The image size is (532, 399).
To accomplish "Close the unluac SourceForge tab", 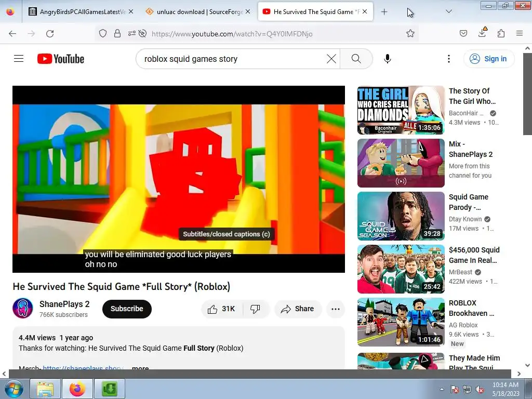I will [x=248, y=11].
